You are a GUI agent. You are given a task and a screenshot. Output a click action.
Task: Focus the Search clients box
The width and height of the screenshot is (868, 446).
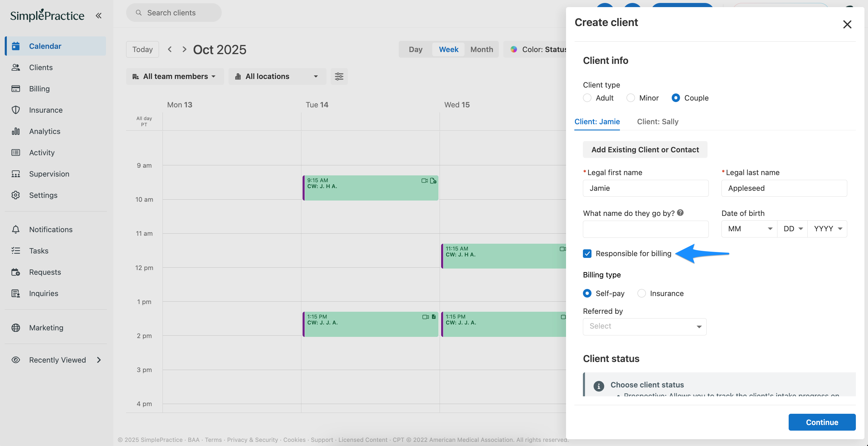click(174, 12)
